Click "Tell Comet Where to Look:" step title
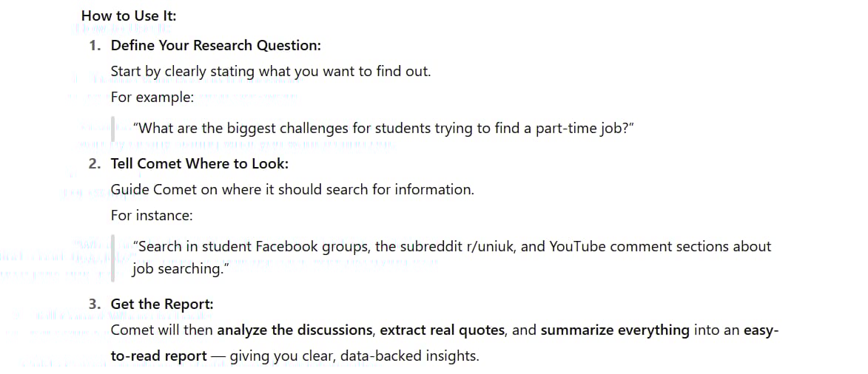This screenshot has height=374, width=868. tap(200, 164)
